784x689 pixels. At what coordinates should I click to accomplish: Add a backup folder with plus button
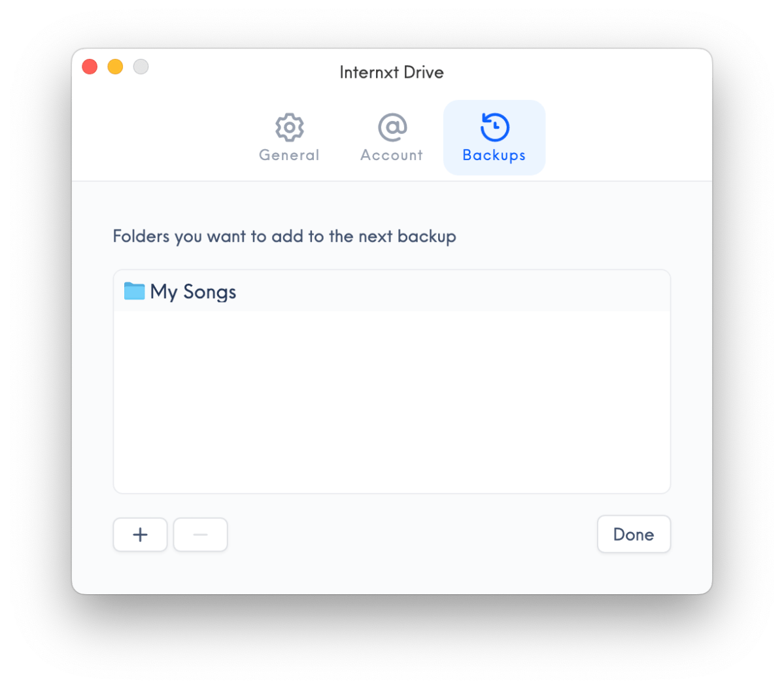click(x=141, y=535)
